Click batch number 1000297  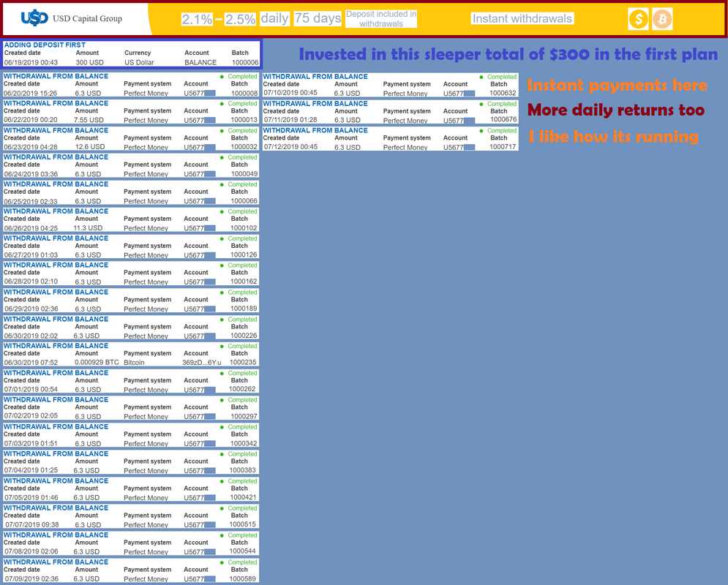[x=244, y=416]
